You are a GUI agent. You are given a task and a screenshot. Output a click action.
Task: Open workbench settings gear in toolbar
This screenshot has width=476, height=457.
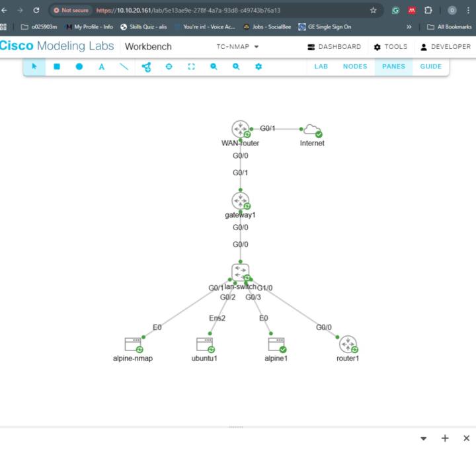[258, 67]
